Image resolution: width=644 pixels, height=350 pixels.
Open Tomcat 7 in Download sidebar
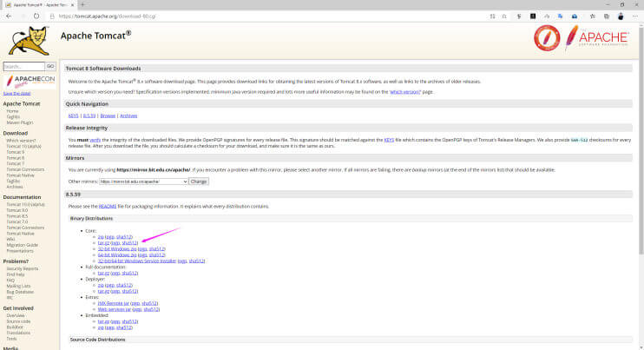[x=16, y=163]
